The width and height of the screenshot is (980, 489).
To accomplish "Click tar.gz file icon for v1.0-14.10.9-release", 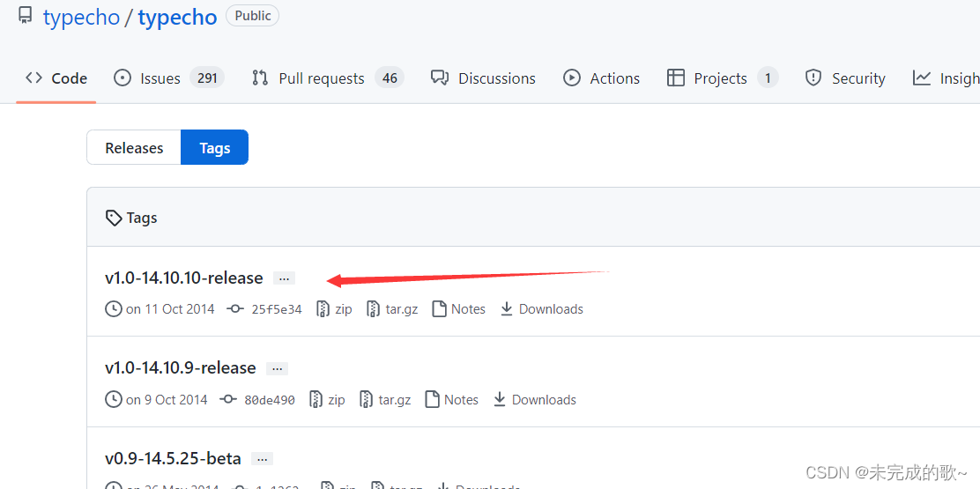I will coord(367,400).
